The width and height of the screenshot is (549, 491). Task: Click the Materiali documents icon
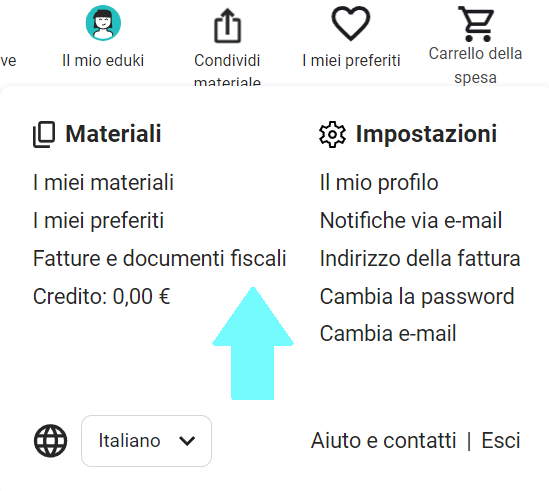(44, 134)
